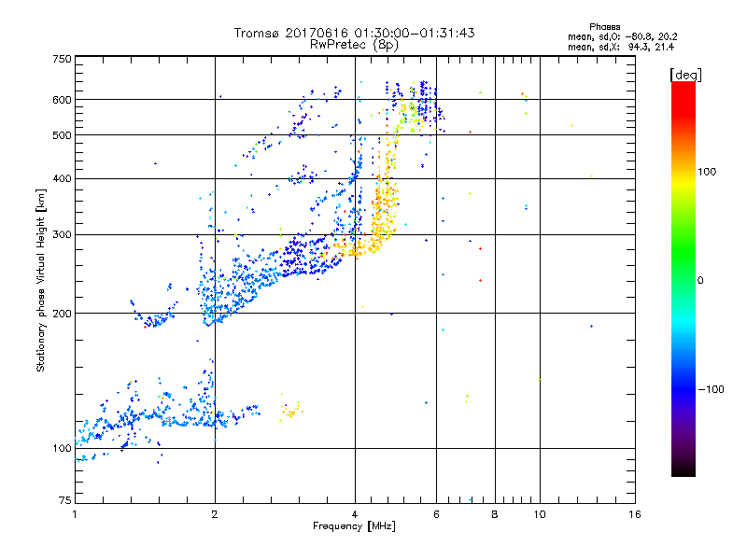Click the red top of the colorbar
Screen dimensions: 747x560
point(683,87)
